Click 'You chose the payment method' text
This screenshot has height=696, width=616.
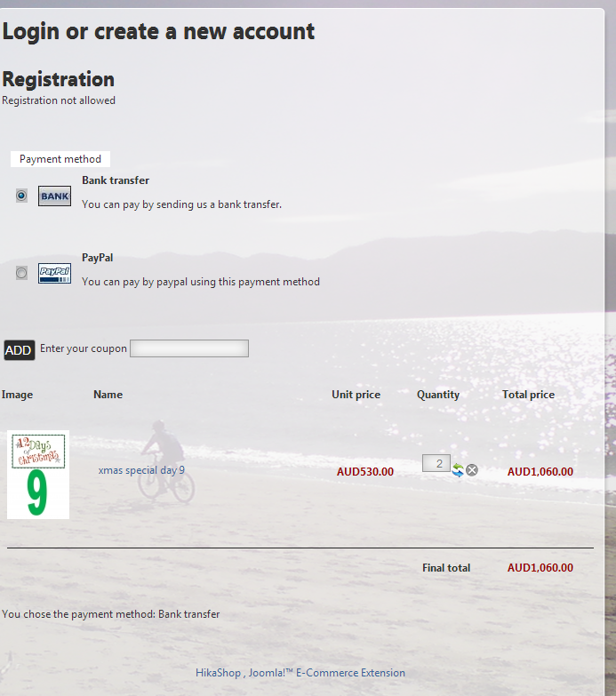(x=111, y=614)
